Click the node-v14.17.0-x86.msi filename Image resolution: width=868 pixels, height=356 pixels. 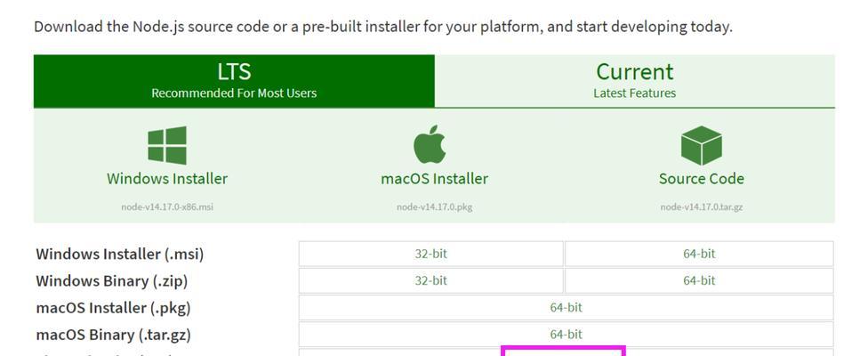click(167, 207)
